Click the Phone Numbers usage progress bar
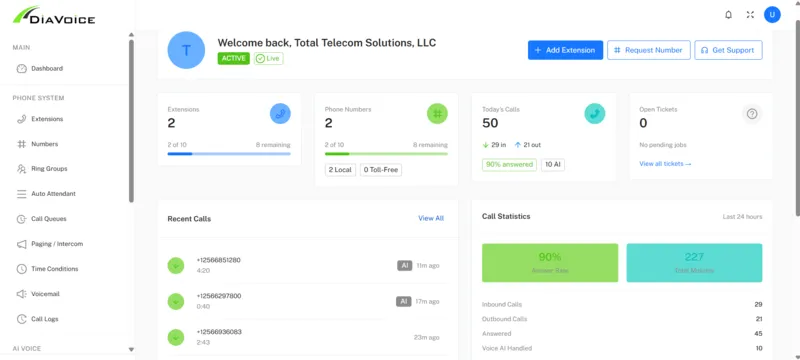 click(386, 153)
